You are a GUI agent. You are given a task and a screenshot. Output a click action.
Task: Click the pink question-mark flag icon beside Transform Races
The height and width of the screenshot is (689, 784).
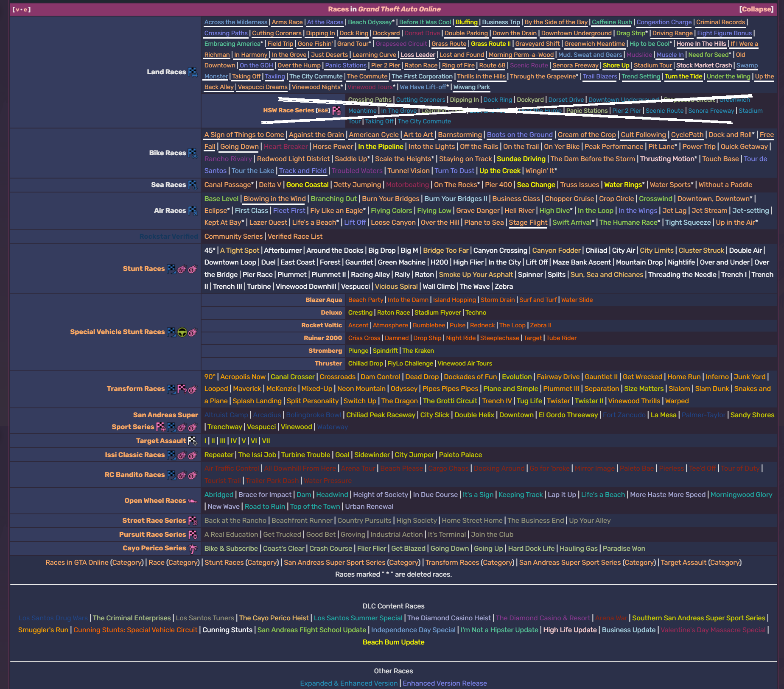[x=182, y=389]
